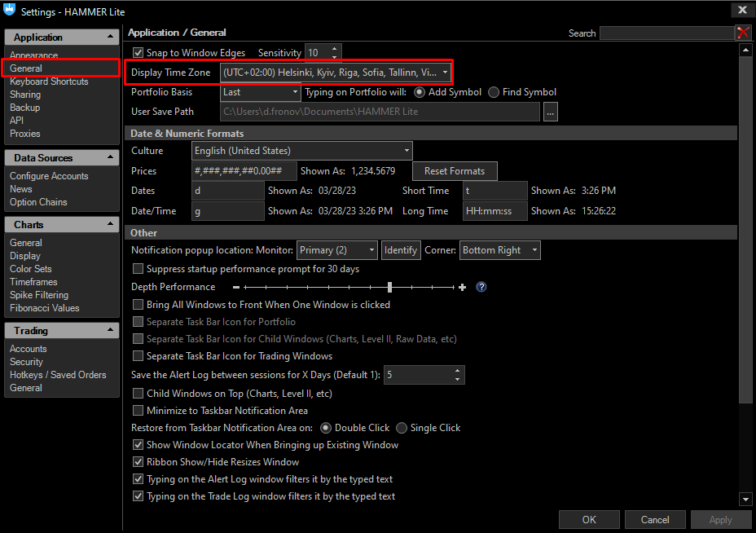
Task: Open Hotkeys / Saved Orders page
Action: coord(58,375)
